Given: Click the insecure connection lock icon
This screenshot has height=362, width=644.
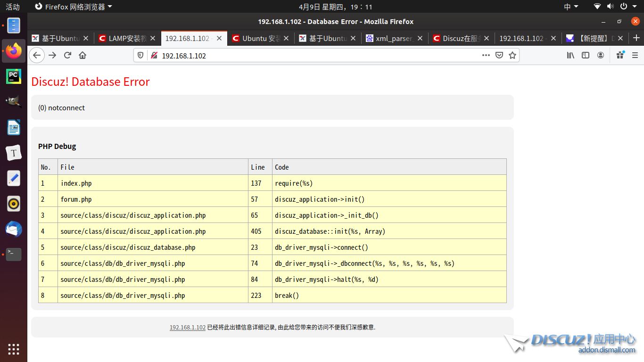Looking at the screenshot, I should click(x=154, y=56).
